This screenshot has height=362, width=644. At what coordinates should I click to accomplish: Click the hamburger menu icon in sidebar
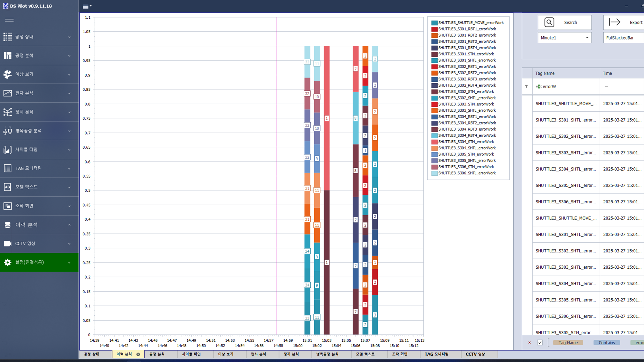tap(9, 20)
